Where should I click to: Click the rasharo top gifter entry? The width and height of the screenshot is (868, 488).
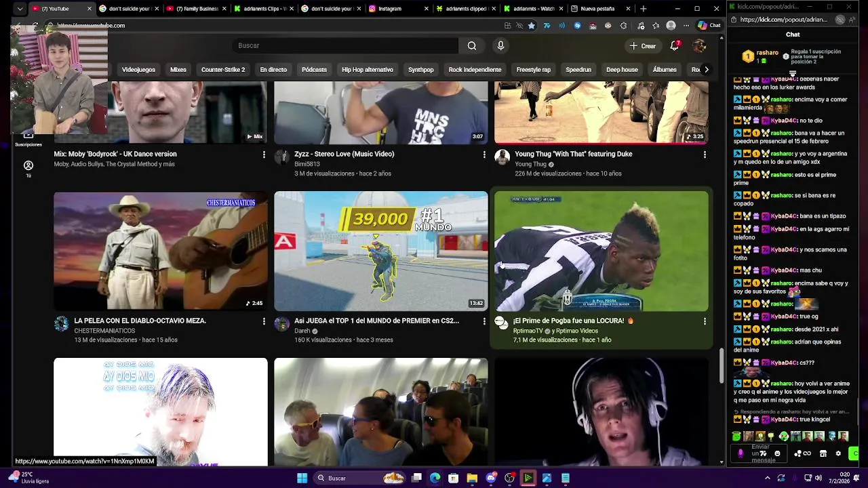click(761, 56)
